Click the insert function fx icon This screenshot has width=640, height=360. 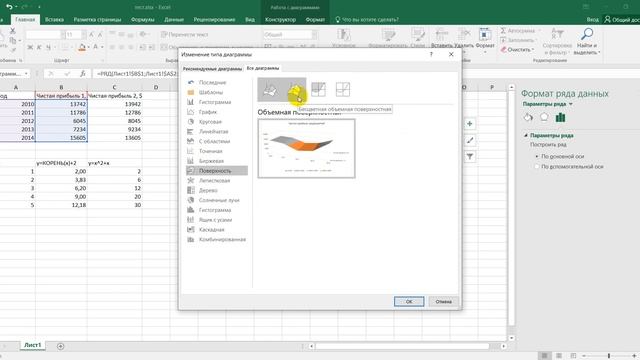coord(82,73)
